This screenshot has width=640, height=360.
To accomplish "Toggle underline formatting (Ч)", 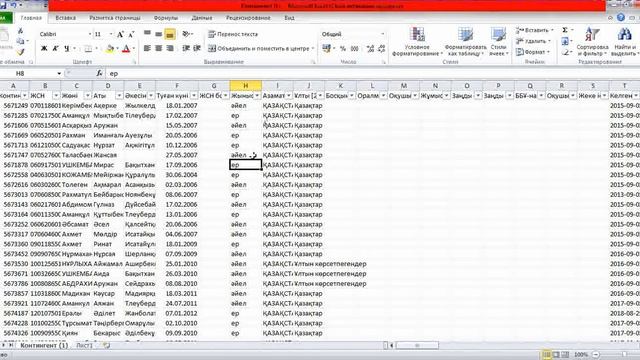I will (x=67, y=49).
